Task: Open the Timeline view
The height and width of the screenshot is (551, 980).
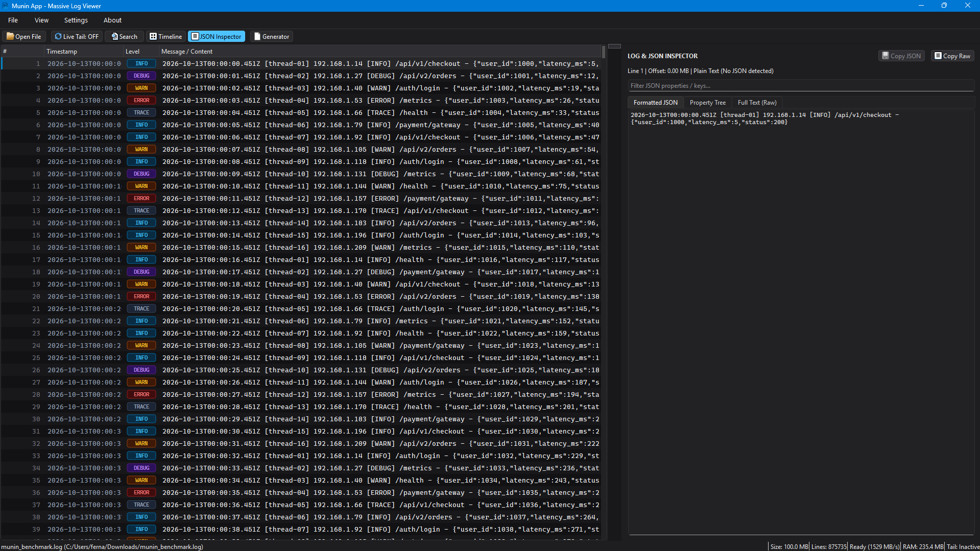Action: (166, 36)
